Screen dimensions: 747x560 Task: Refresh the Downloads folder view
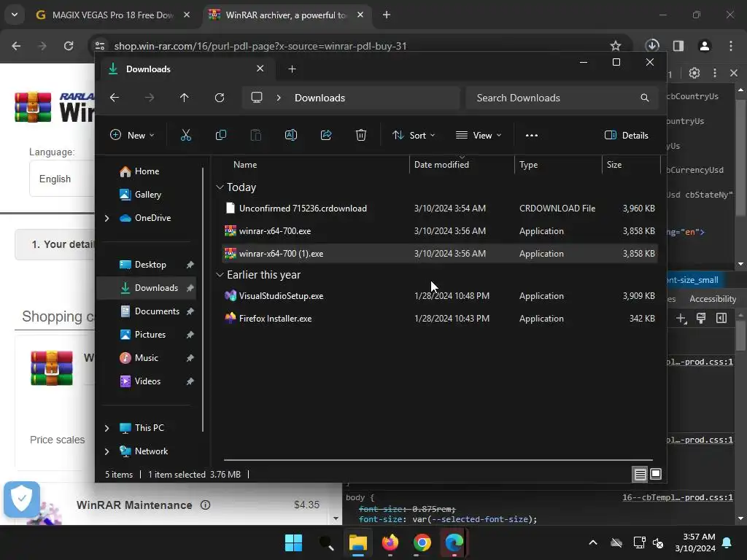point(219,98)
